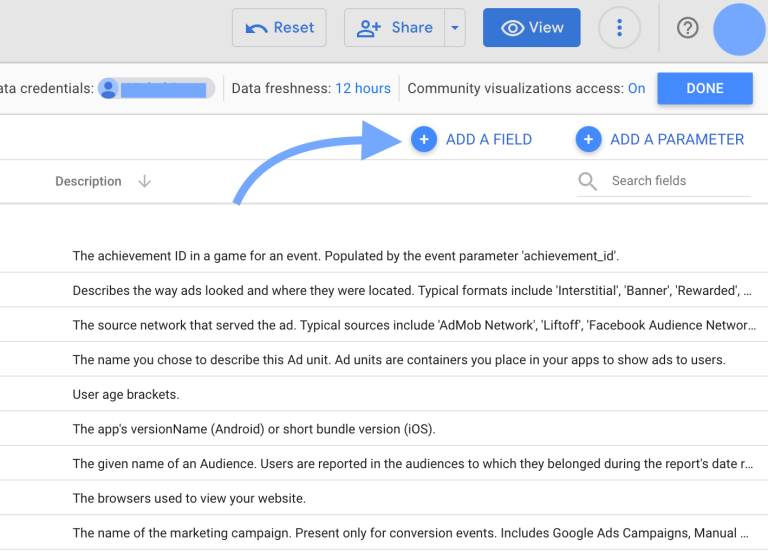Open the Share dropdown arrow
Image resolution: width=768 pixels, height=552 pixels.
tap(456, 28)
